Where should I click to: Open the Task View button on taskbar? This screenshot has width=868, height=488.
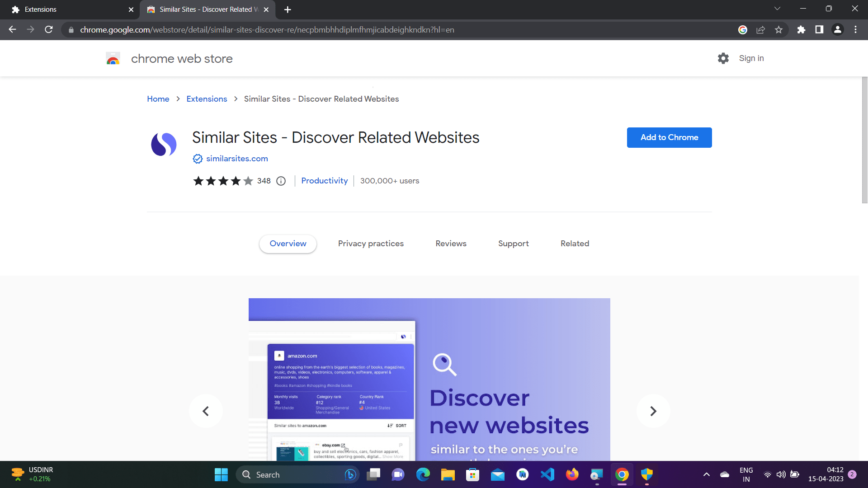pos(373,474)
